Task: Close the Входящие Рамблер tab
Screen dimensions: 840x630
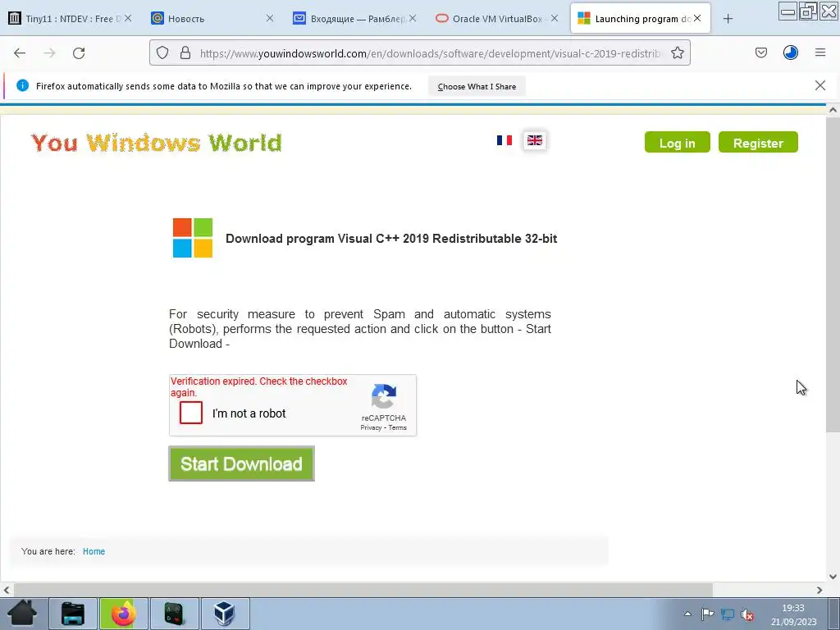Action: pyautogui.click(x=413, y=18)
